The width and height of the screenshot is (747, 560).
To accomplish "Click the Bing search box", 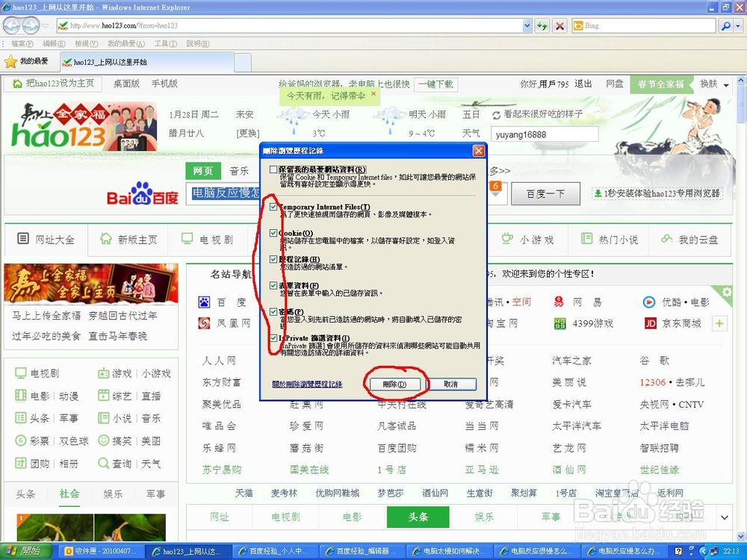I will pyautogui.click(x=644, y=25).
